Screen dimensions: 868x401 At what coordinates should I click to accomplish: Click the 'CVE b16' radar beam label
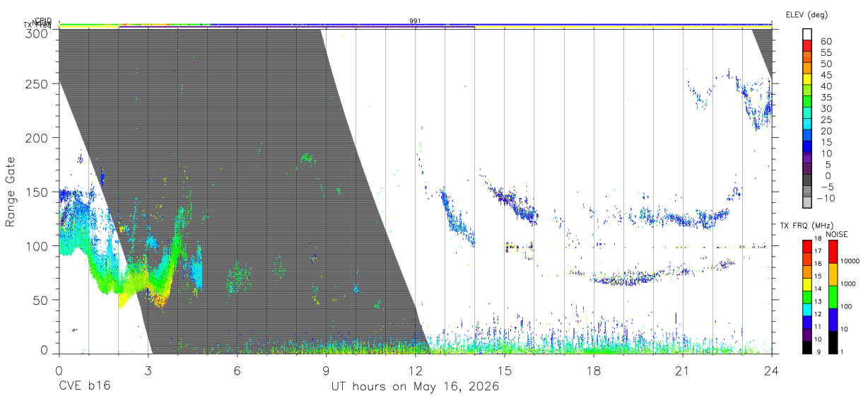84,387
